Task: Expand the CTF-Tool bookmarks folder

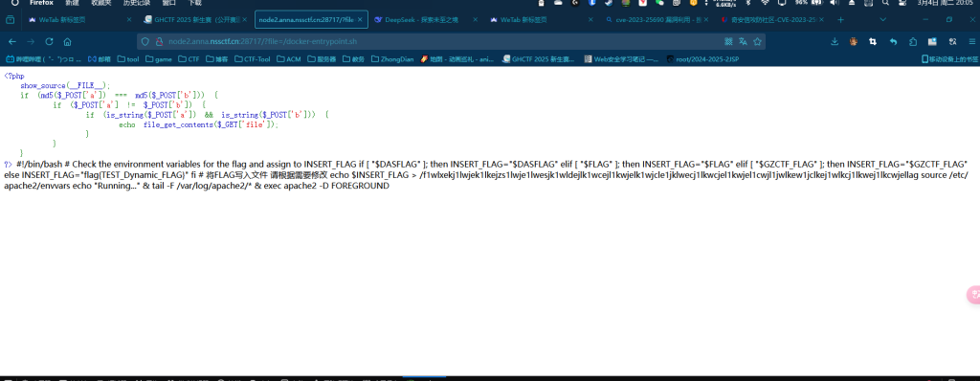Action: click(253, 59)
